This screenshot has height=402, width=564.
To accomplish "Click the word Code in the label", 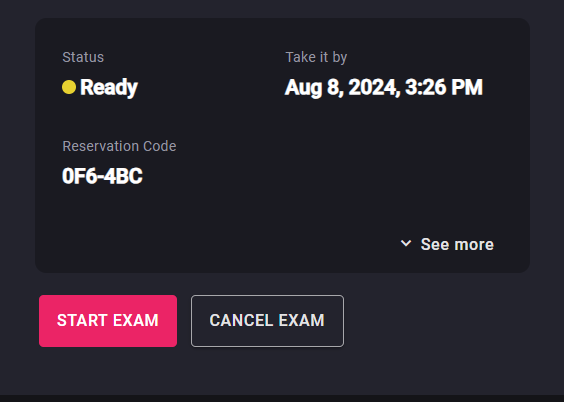I will (160, 146).
